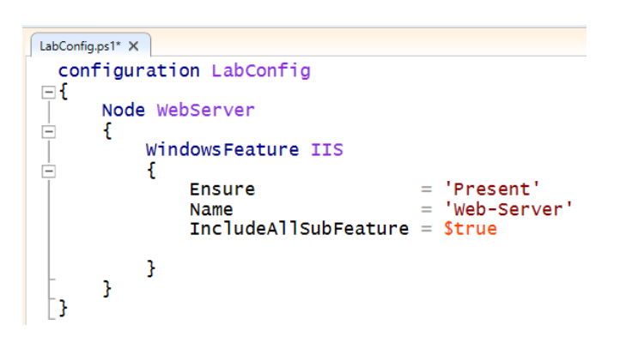Click the 'Present' string value

[491, 190]
